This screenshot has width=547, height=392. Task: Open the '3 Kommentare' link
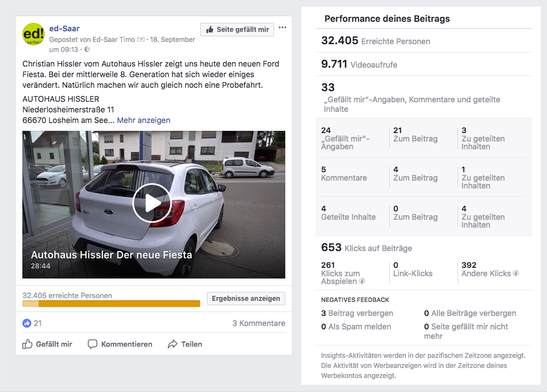click(259, 323)
